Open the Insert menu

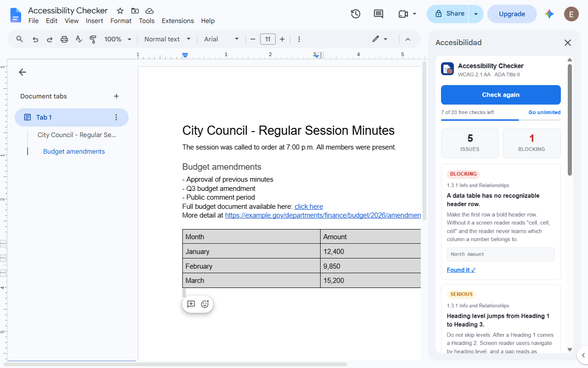click(x=95, y=21)
